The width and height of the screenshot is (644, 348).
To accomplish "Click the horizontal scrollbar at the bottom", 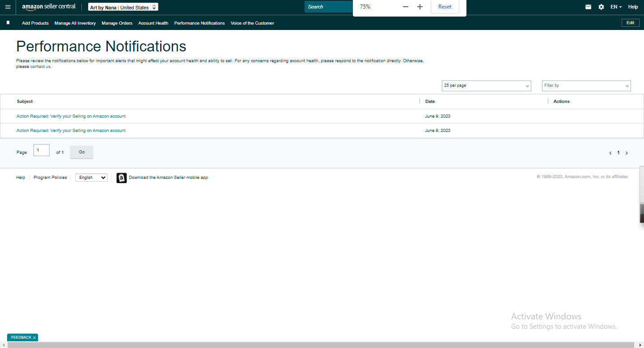I will (321, 345).
